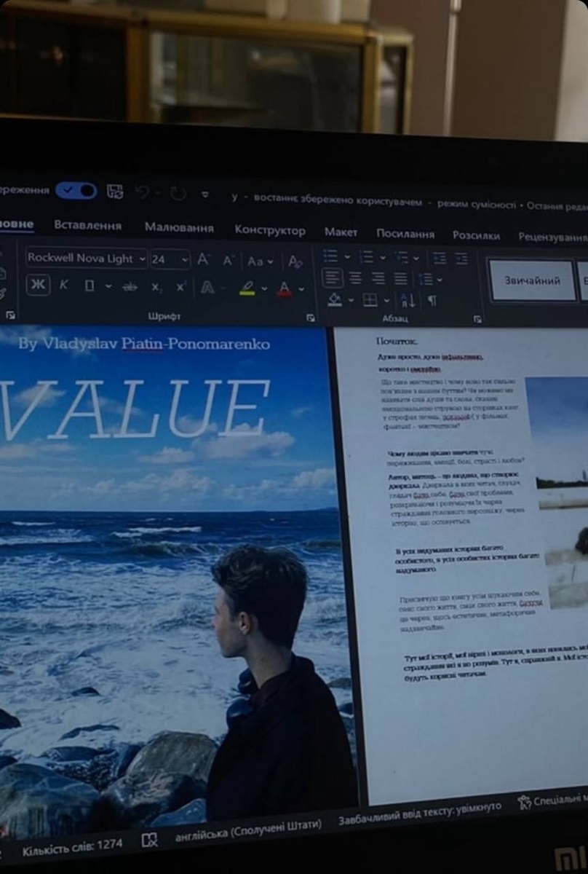Click the Save icon in title bar
This screenshot has width=588, height=874.
[x=115, y=192]
